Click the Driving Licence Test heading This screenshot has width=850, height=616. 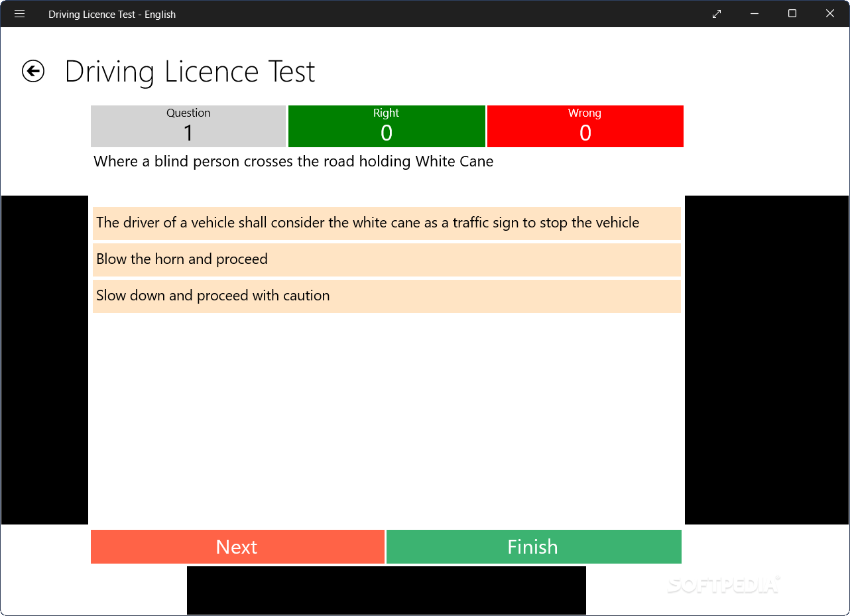coord(190,71)
